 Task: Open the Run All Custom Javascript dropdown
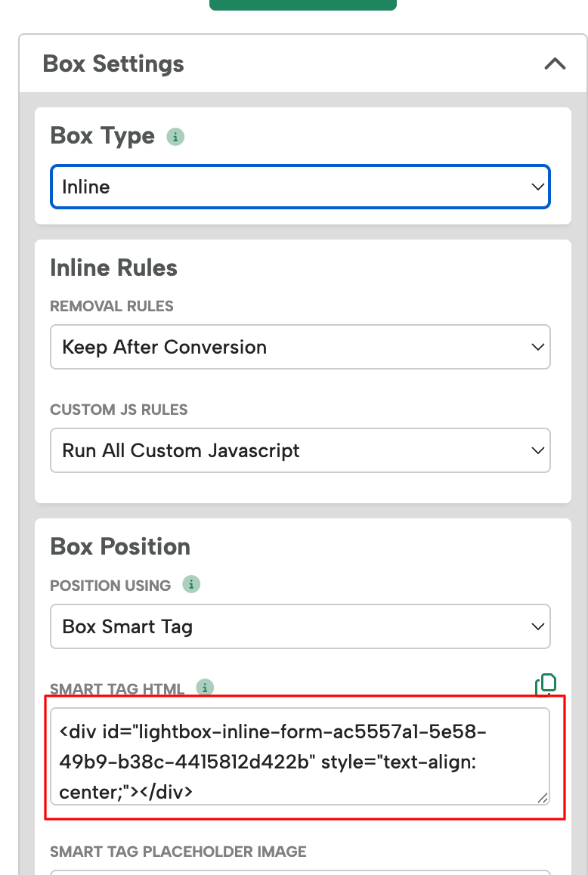click(300, 450)
